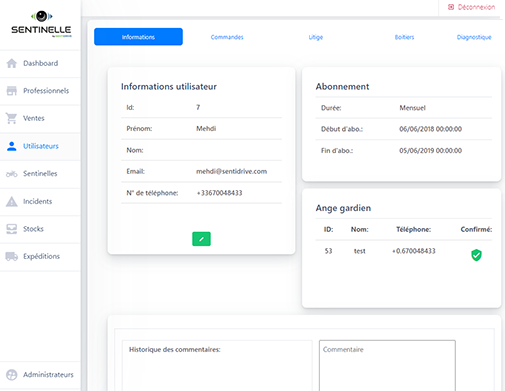The image size is (505, 391).
Task: Click the Durée: label
Action: click(x=331, y=108)
